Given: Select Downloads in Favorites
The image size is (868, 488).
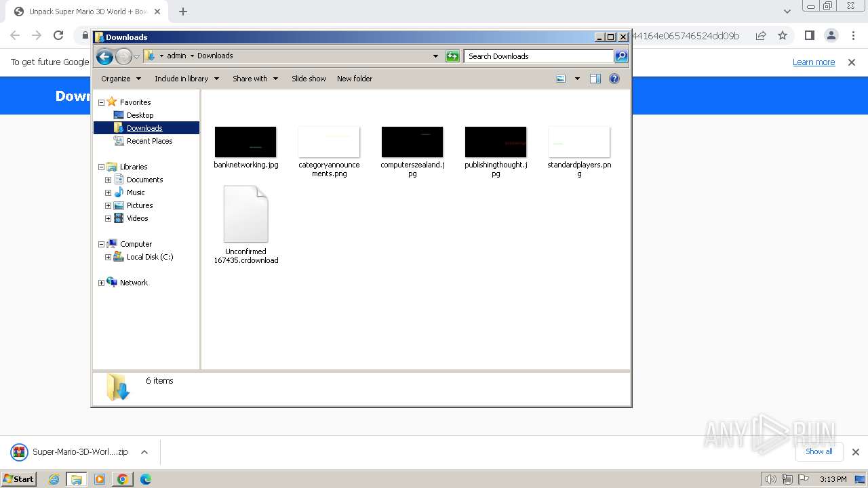Looking at the screenshot, I should [144, 128].
